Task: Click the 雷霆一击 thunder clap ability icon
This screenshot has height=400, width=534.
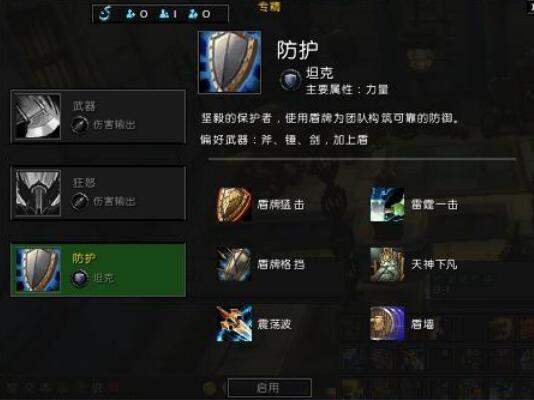Action: (388, 204)
